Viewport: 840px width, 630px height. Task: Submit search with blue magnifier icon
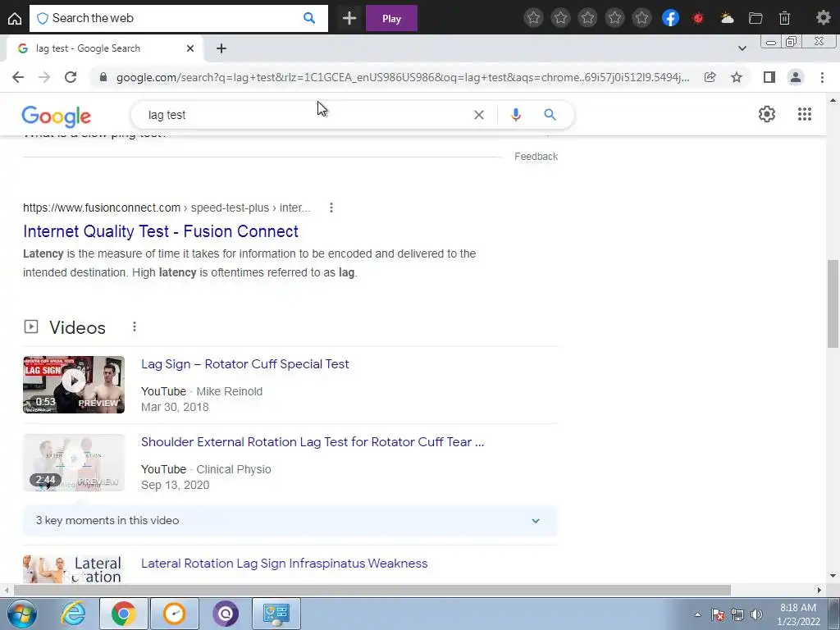550,115
